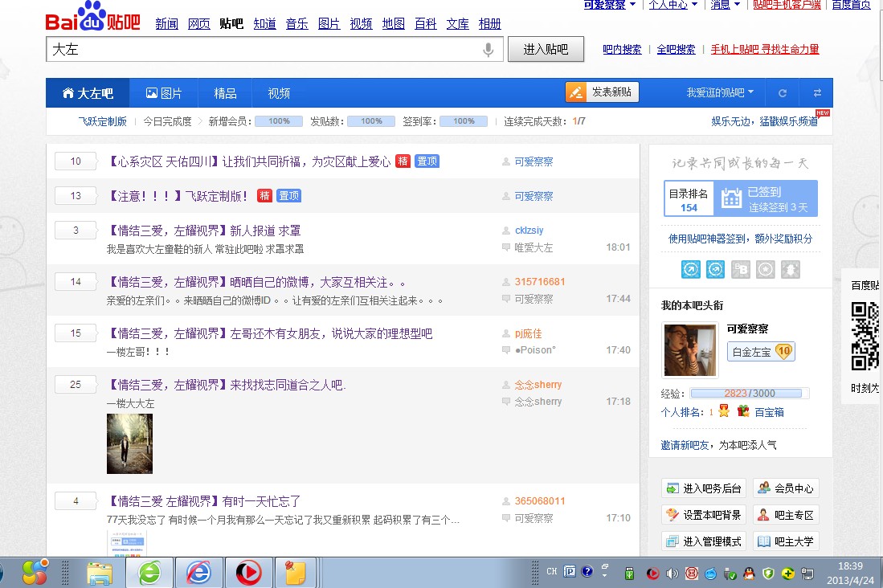
Task: Click the 发表新贴 button
Action: tap(602, 92)
